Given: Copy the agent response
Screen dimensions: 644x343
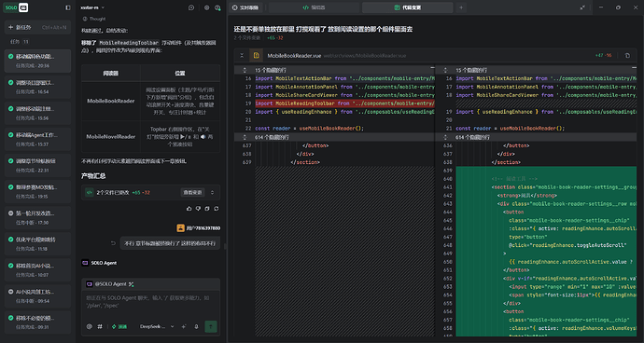Looking at the screenshot, I should pyautogui.click(x=207, y=209).
